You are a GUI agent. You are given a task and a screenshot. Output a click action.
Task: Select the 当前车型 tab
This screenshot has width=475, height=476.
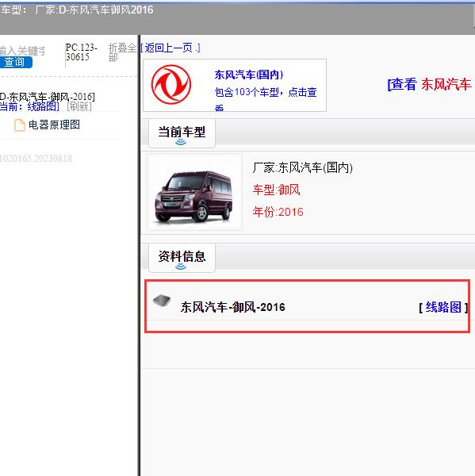182,133
